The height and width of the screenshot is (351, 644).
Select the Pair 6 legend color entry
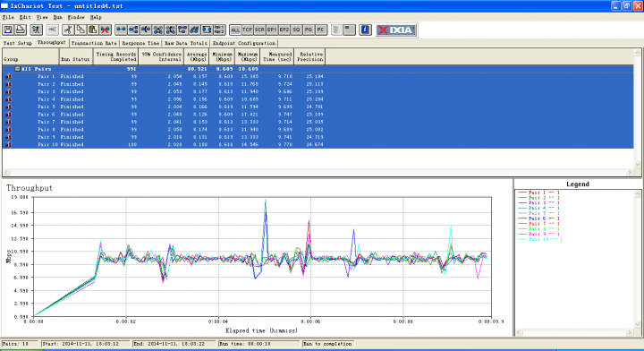click(x=539, y=218)
